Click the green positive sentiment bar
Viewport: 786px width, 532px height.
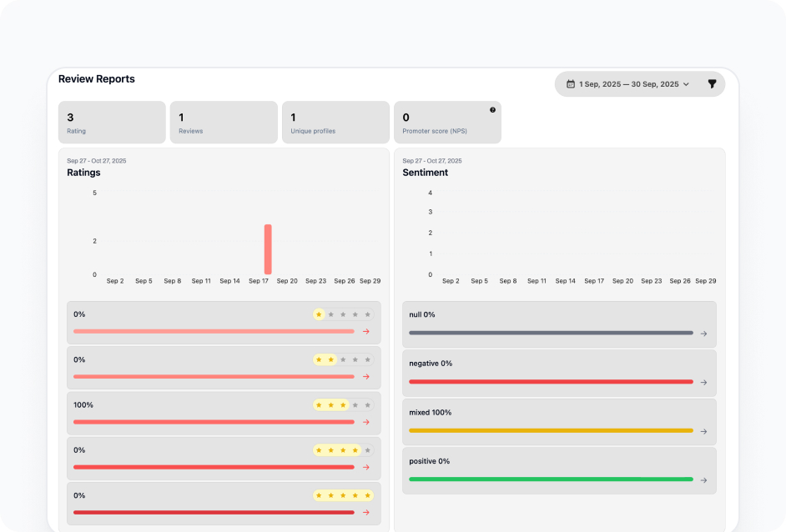click(x=551, y=479)
